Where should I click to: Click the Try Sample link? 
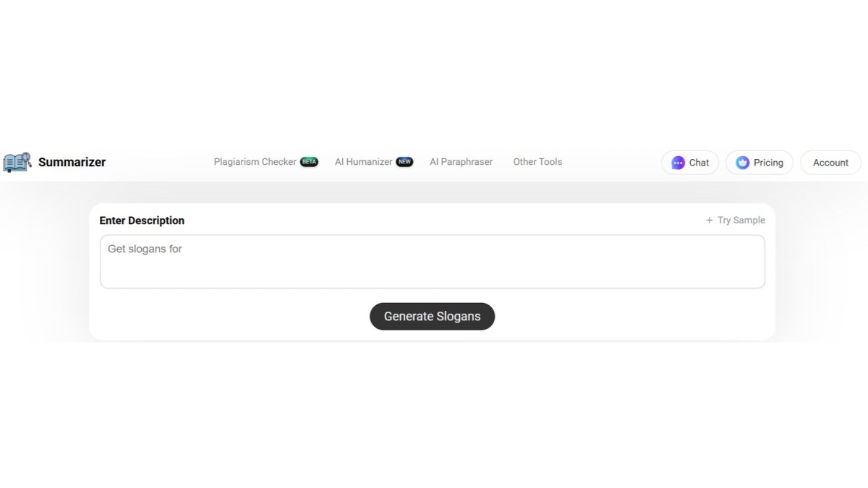tap(741, 221)
